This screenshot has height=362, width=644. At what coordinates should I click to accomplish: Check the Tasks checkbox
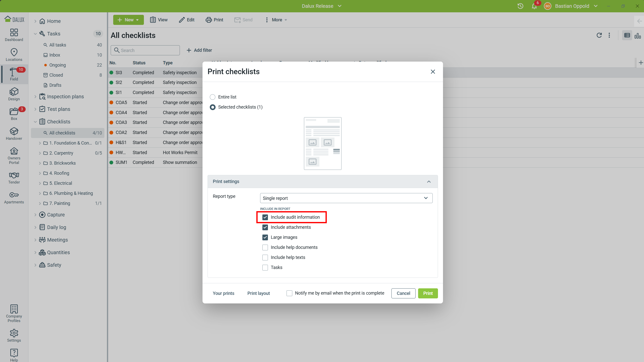[265, 267]
